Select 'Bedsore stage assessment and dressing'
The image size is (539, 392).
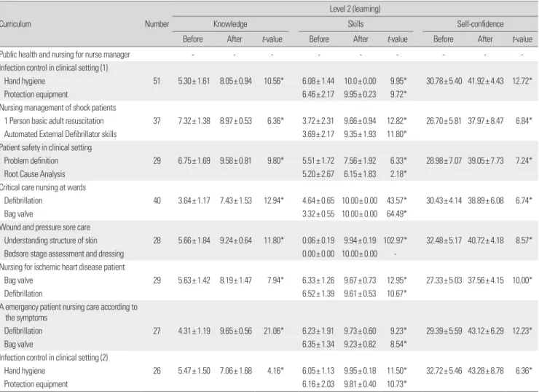pos(64,254)
